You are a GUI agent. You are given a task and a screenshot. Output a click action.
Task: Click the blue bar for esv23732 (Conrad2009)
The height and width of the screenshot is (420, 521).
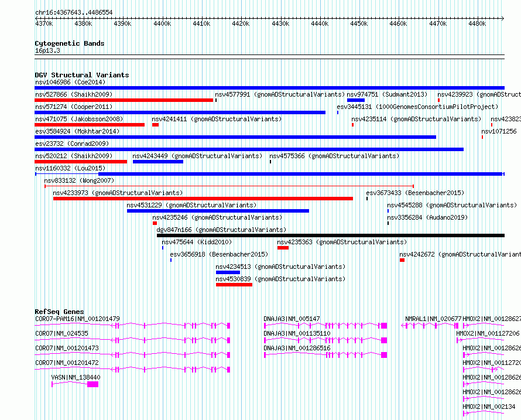[249, 149]
